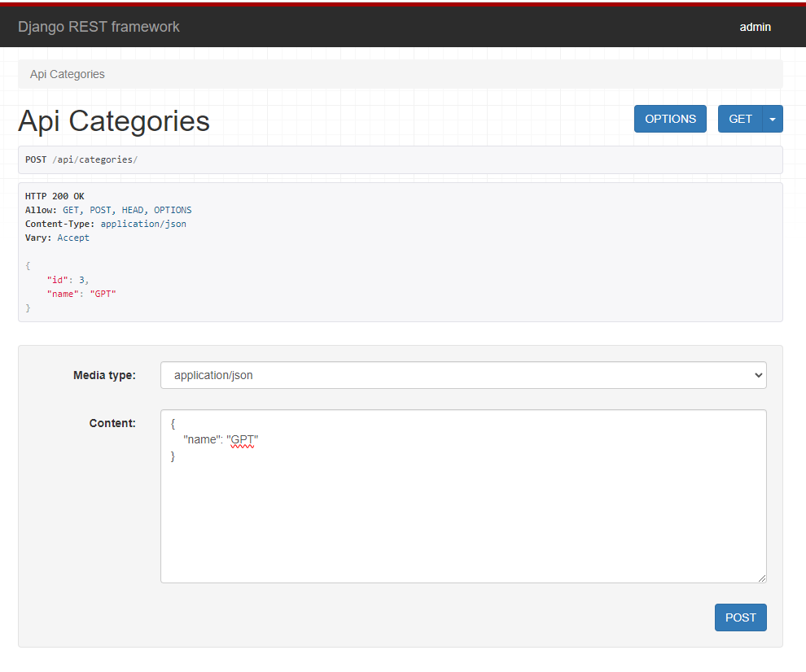Select the 'POST /api/categories/' request line
Screen dimensions: 806x672
81,159
